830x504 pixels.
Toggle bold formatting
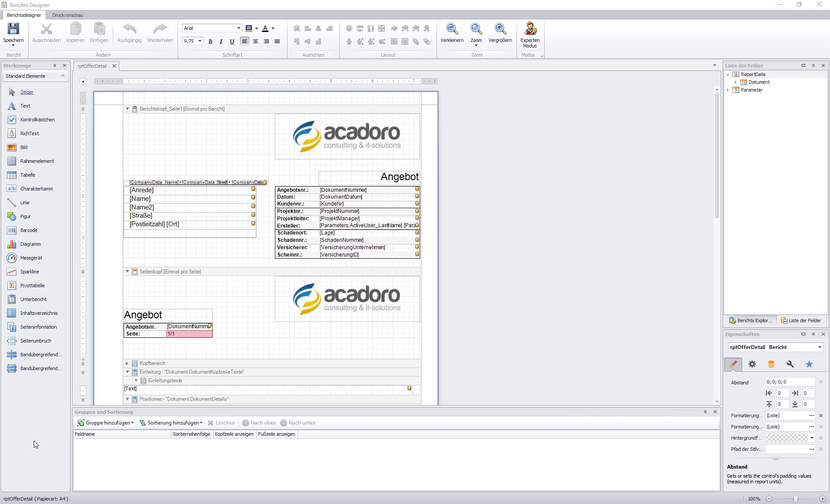210,41
